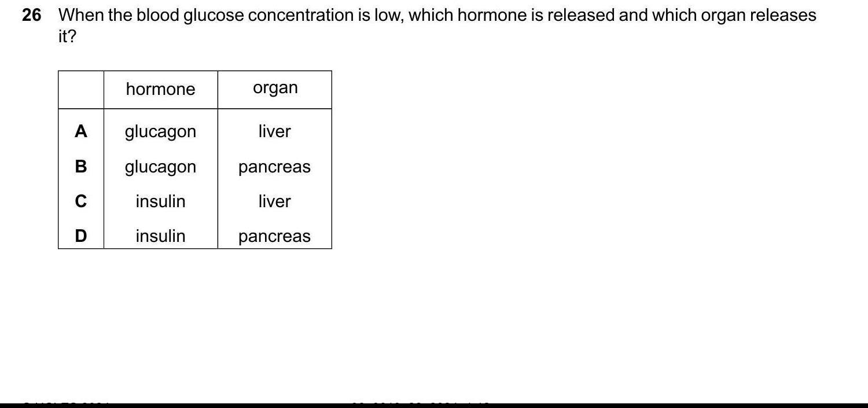The height and width of the screenshot is (408, 868).
Task: Click the word 'it?' on the second line
Action: pyautogui.click(x=67, y=38)
